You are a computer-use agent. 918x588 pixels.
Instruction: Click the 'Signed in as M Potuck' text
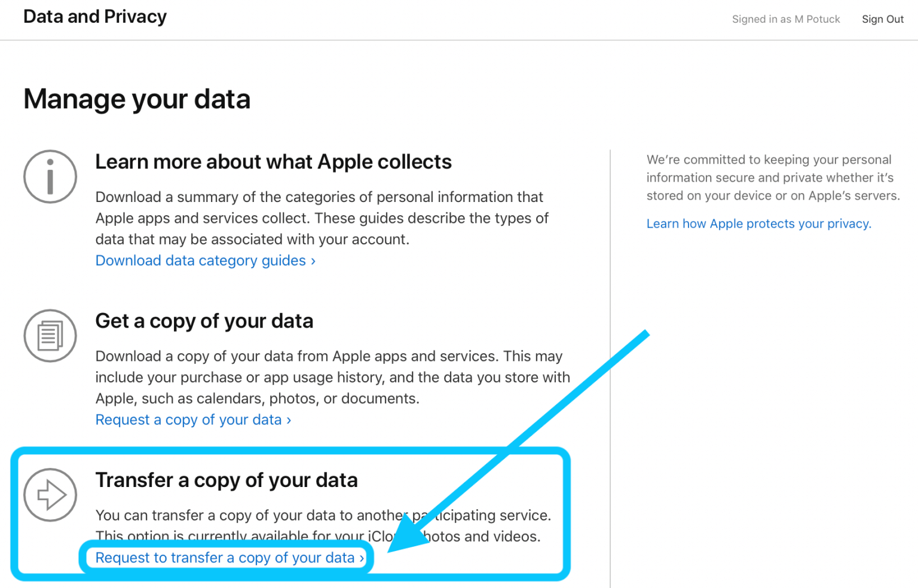point(785,19)
